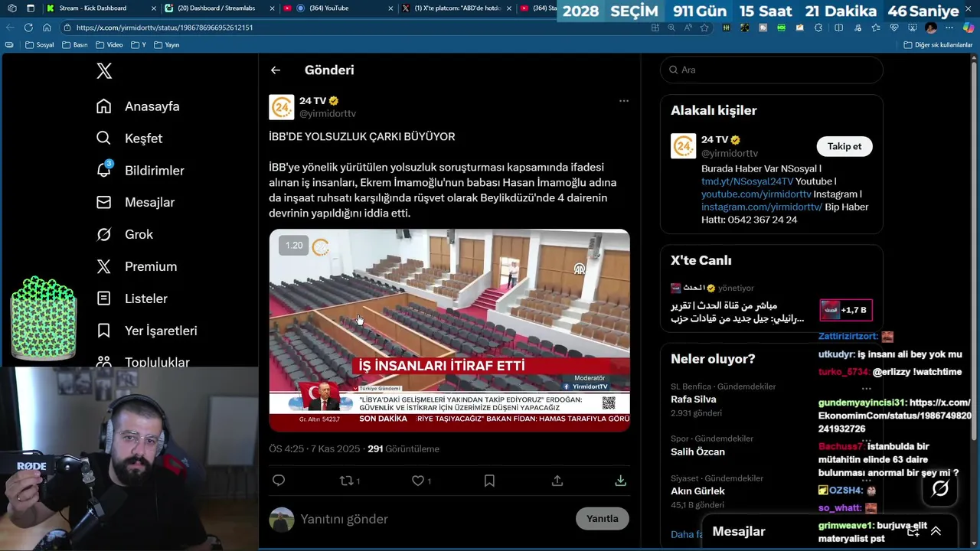
Task: Open the post's three-dot more menu
Action: 624,101
